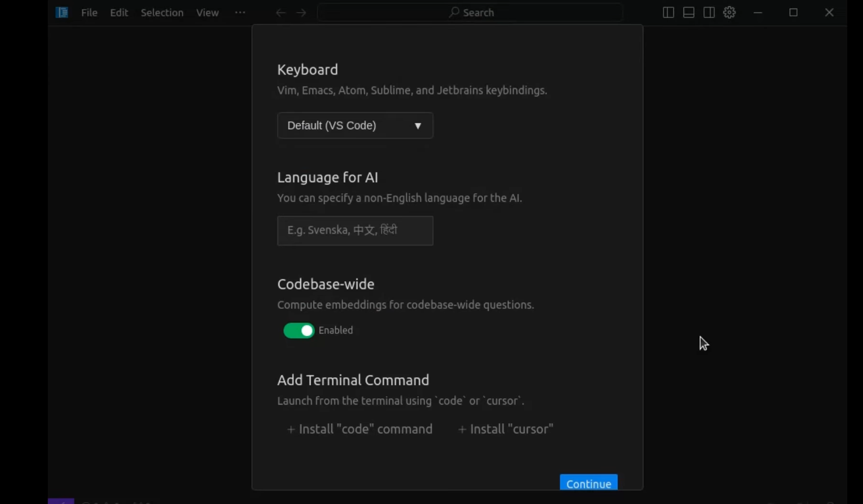Click Install "code" command

[359, 429]
